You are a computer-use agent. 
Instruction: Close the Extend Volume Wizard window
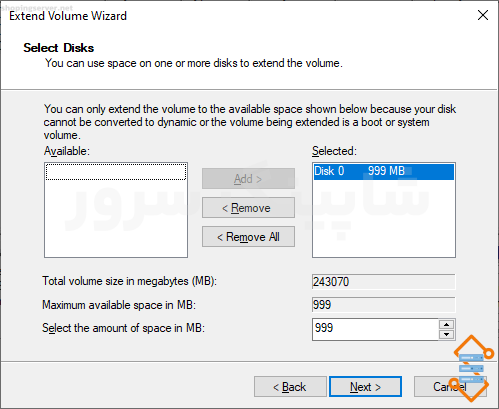click(483, 15)
